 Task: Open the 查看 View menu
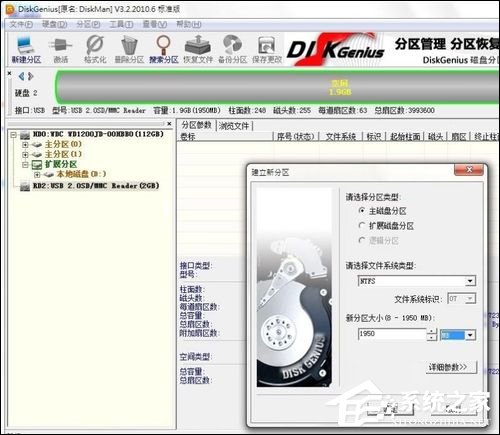(x=155, y=24)
